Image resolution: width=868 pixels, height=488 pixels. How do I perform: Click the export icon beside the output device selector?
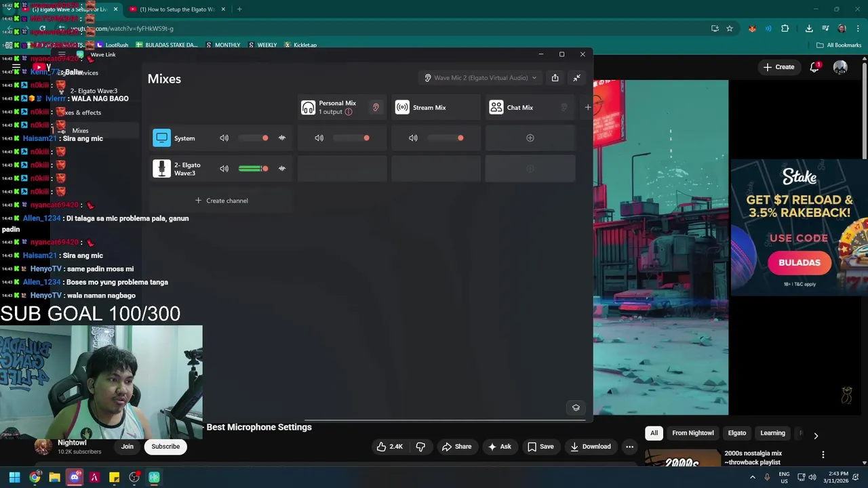555,78
